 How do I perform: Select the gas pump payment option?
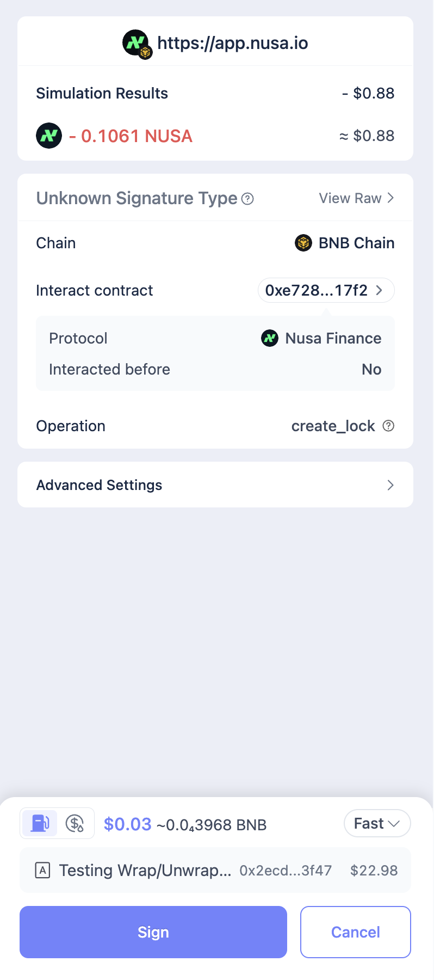[x=40, y=823]
